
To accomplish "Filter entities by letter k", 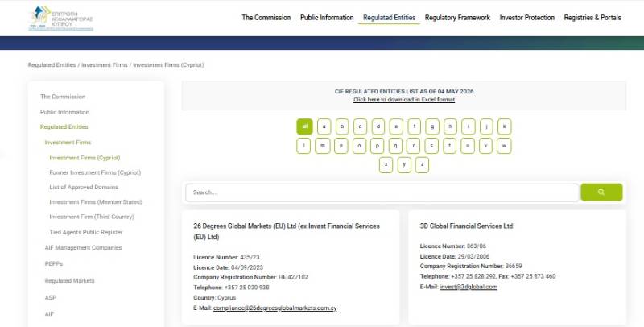I will tap(505, 126).
